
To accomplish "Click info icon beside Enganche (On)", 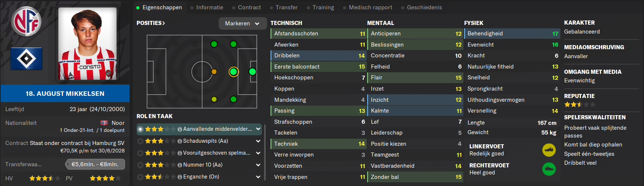I will tap(180, 177).
